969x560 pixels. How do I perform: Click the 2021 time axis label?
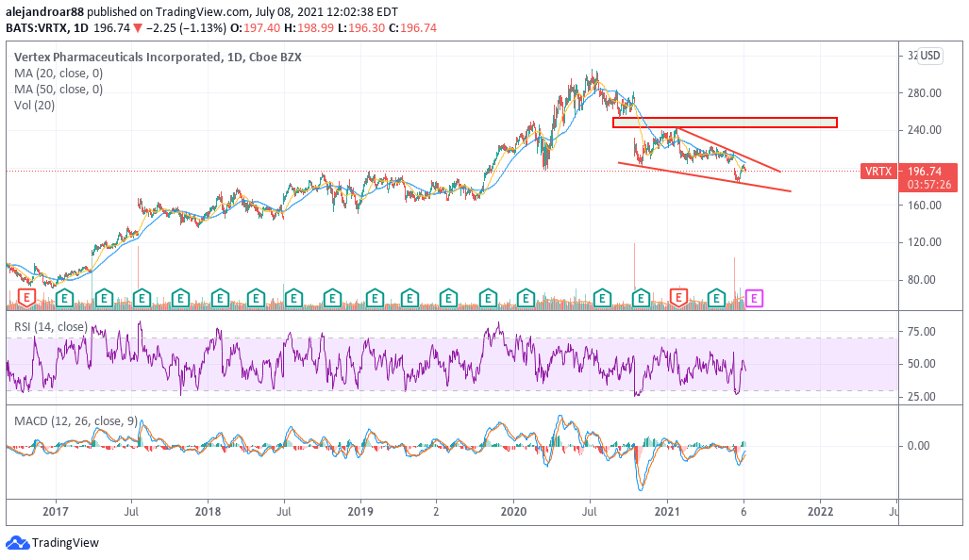pos(667,511)
